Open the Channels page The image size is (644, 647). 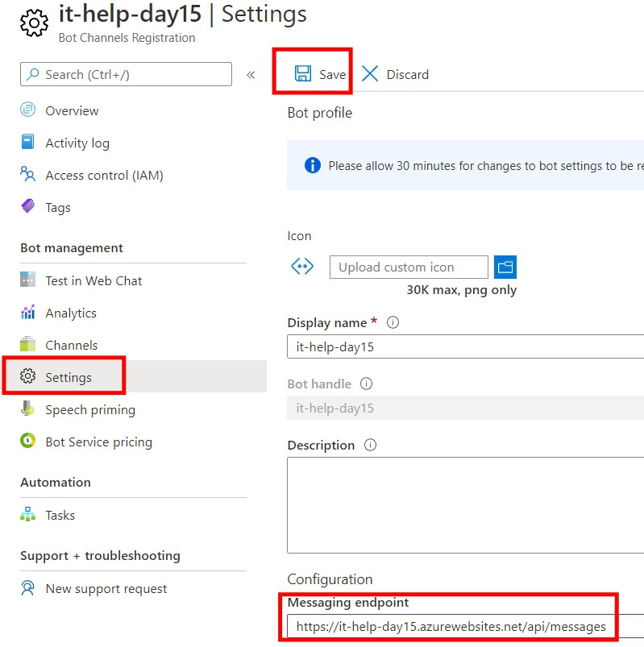click(x=71, y=345)
